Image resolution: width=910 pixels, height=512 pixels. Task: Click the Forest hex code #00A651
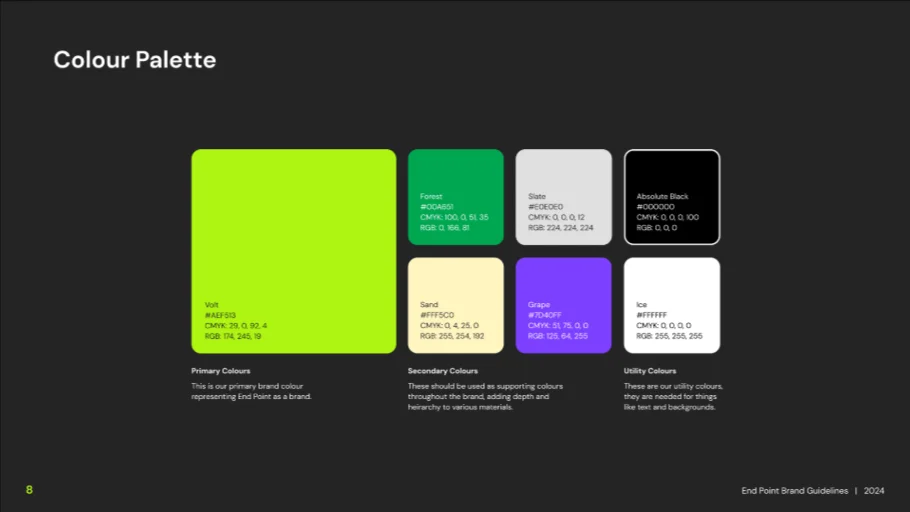437,207
